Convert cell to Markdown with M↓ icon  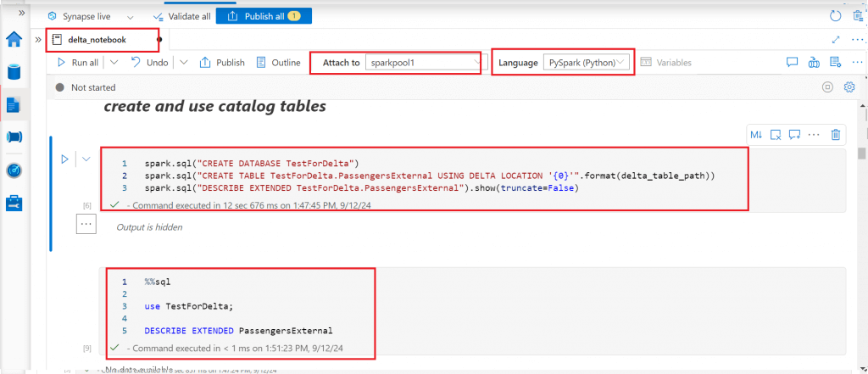tap(756, 134)
